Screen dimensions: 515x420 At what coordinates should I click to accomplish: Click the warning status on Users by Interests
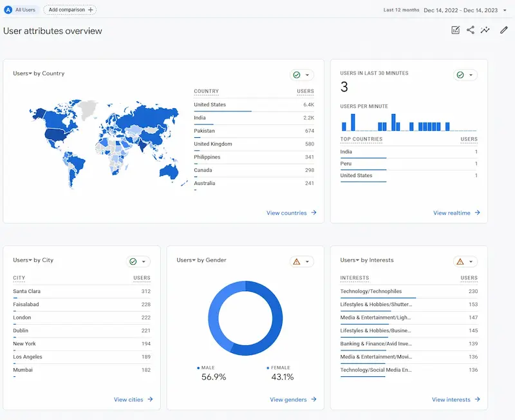point(460,262)
